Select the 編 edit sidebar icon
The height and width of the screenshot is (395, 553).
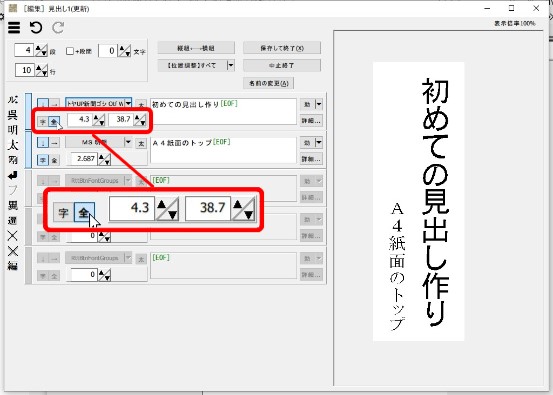tap(13, 266)
